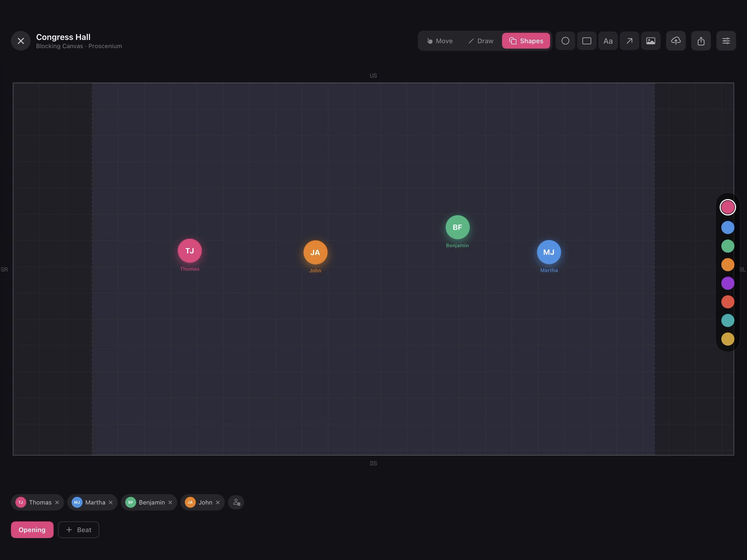This screenshot has width=747, height=560.
Task: Pick the red color swatch
Action: [x=728, y=302]
